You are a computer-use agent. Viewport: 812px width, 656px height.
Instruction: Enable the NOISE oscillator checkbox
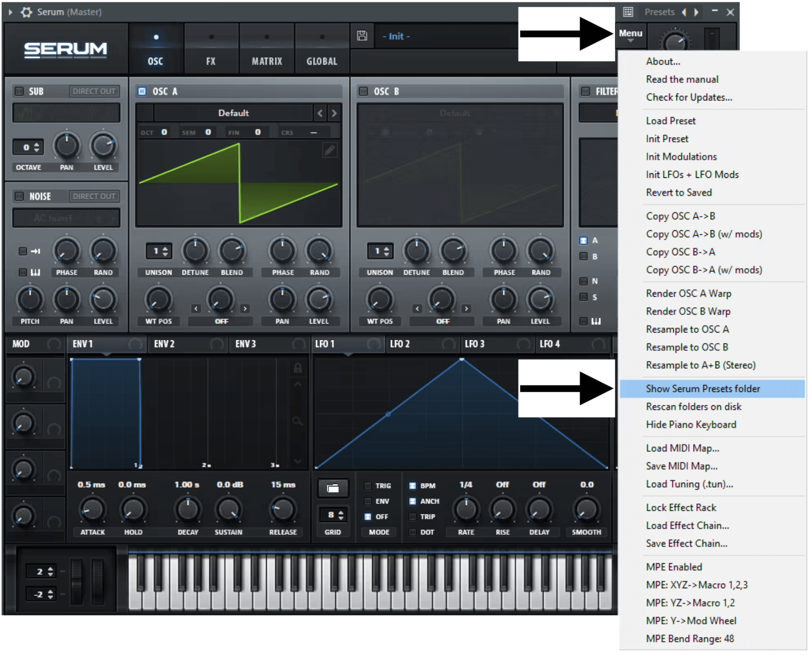coord(19,196)
